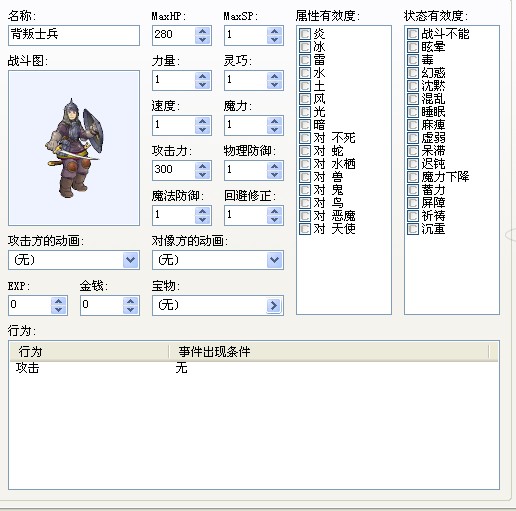Increase 物理防御 value with up arrow
The image size is (516, 511).
(274, 166)
